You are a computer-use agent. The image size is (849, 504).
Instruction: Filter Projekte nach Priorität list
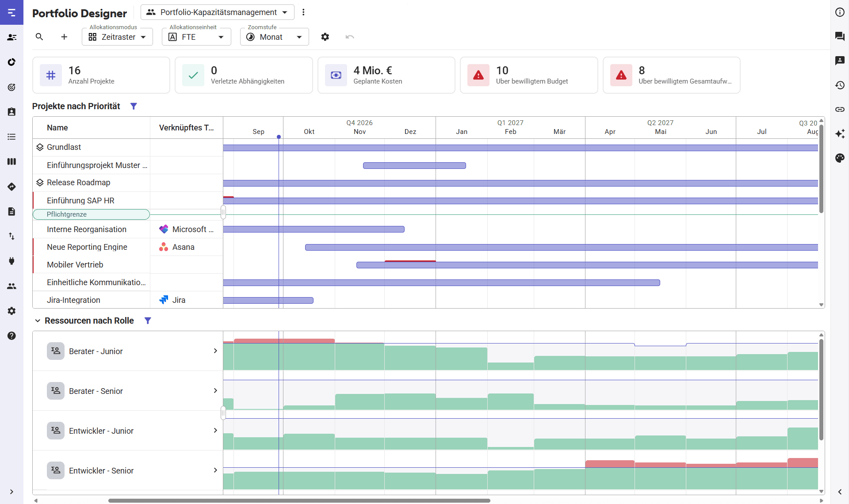pyautogui.click(x=134, y=106)
